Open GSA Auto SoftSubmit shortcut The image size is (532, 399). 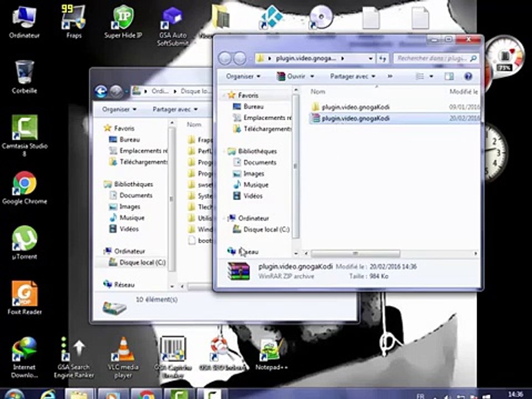tap(172, 27)
